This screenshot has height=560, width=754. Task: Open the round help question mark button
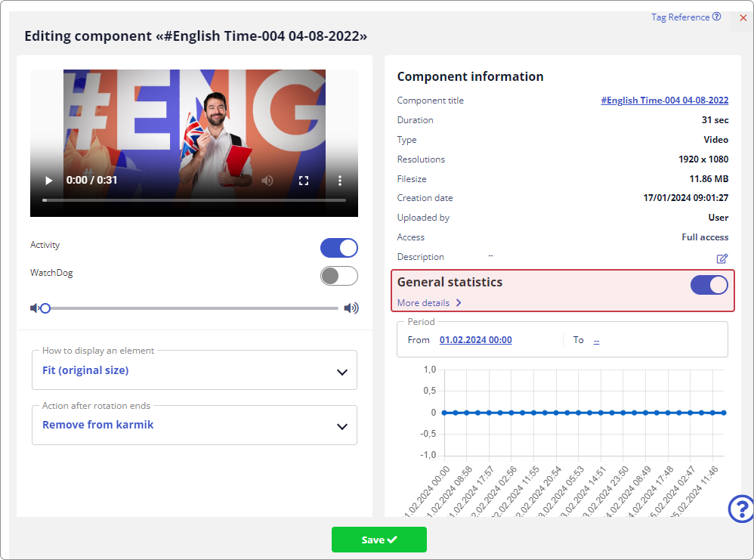click(740, 509)
